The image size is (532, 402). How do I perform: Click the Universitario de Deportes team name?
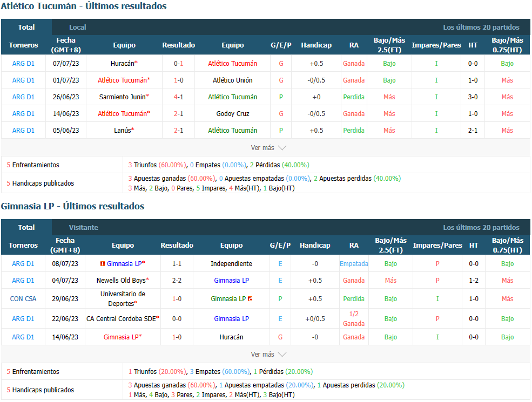123,299
